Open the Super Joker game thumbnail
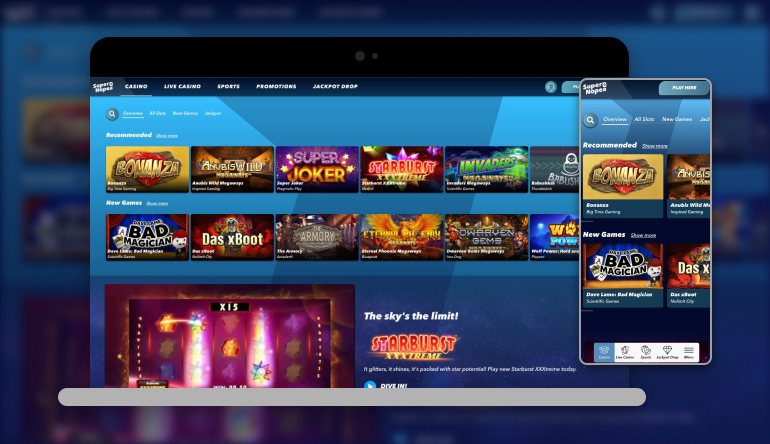 pyautogui.click(x=317, y=169)
